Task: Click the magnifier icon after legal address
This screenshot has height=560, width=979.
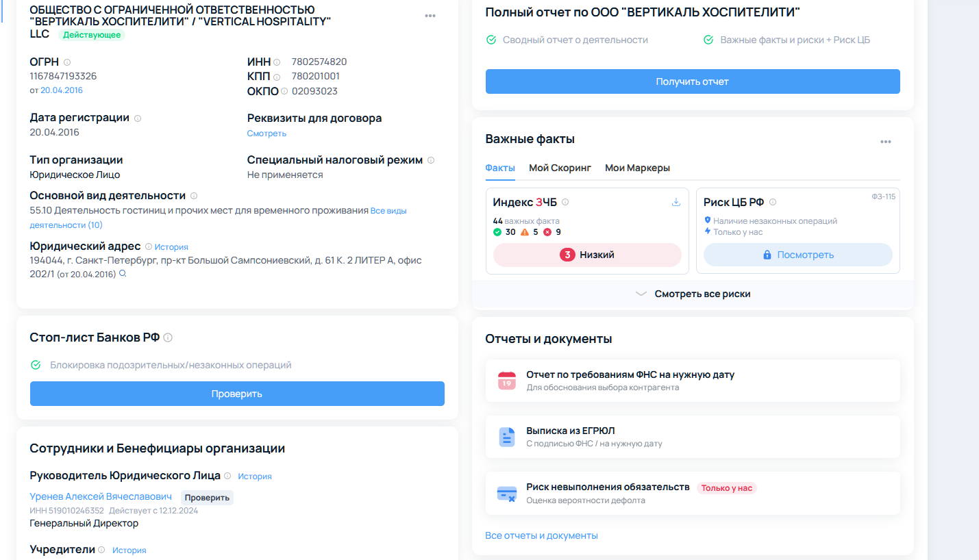Action: click(x=123, y=274)
